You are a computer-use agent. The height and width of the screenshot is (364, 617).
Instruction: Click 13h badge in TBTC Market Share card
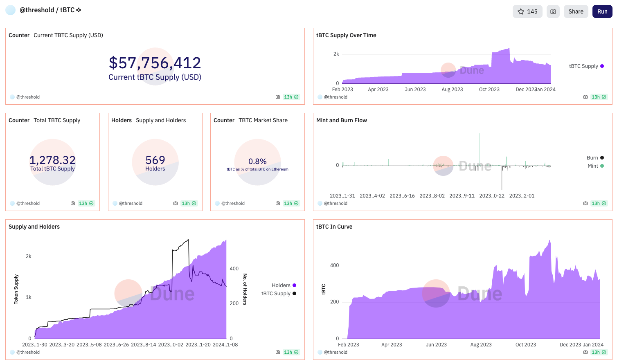291,203
